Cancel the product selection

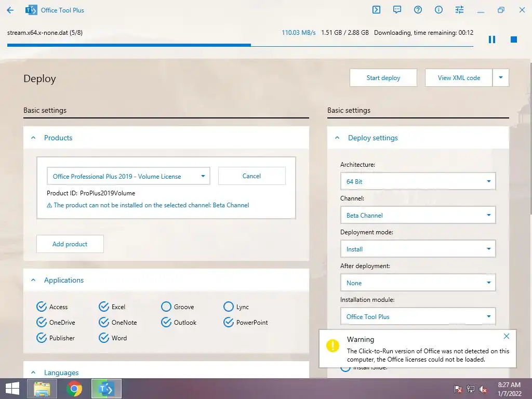[252, 176]
